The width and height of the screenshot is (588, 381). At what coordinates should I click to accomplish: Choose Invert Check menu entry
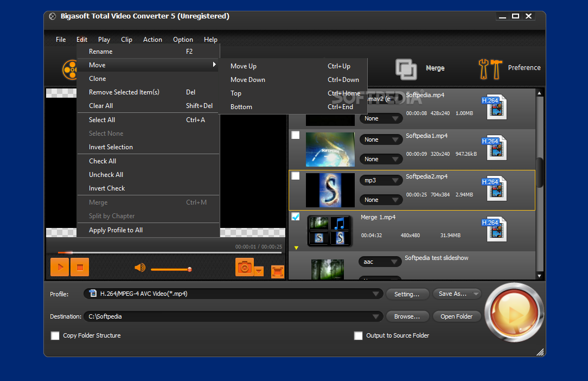tap(148, 188)
